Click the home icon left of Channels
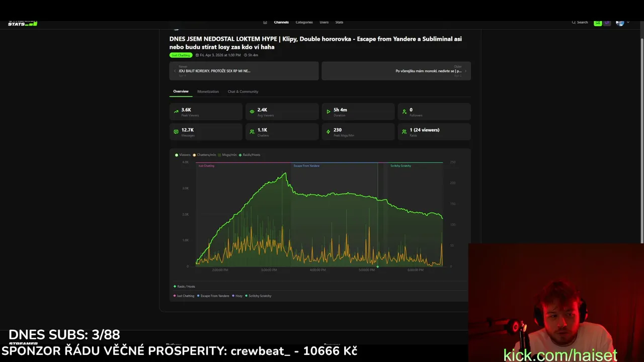 265,22
